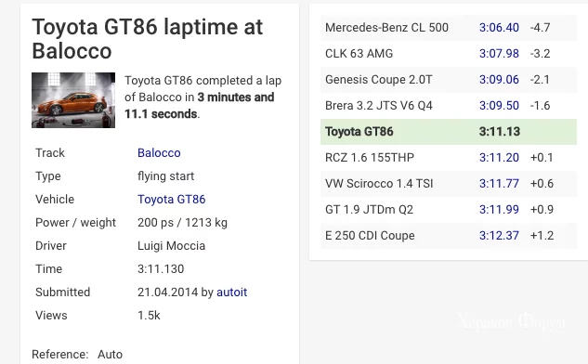This screenshot has height=364, width=588.
Task: Select the RCZ 1.6 155THP row name
Action: [370, 158]
